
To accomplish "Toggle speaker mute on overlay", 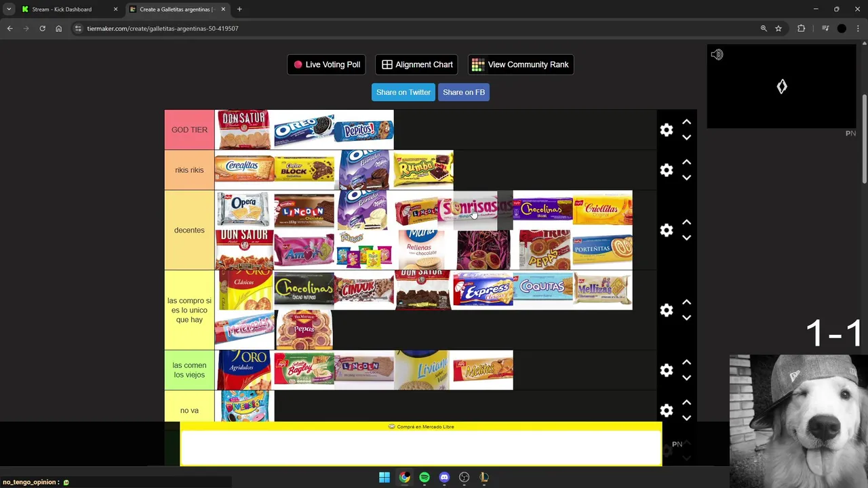I will coord(717,55).
